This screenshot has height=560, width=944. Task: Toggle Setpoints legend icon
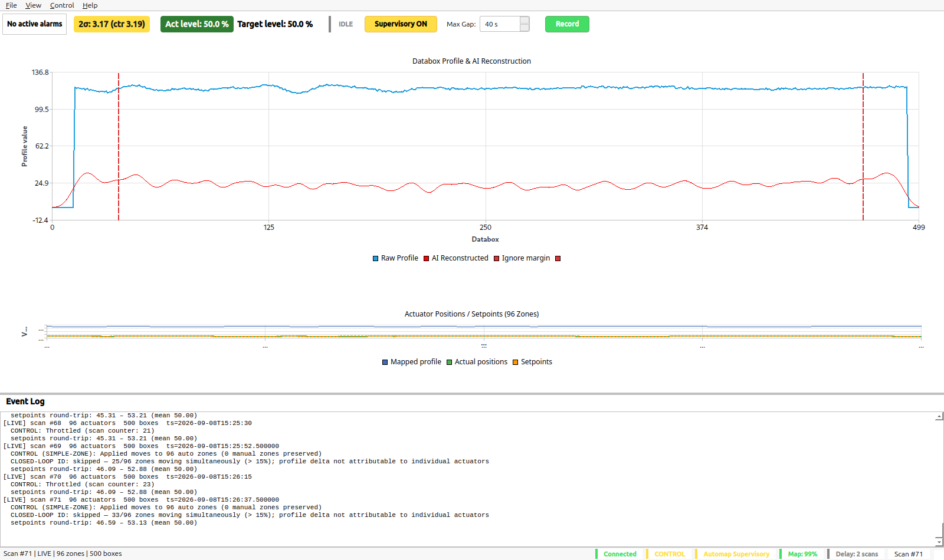515,362
